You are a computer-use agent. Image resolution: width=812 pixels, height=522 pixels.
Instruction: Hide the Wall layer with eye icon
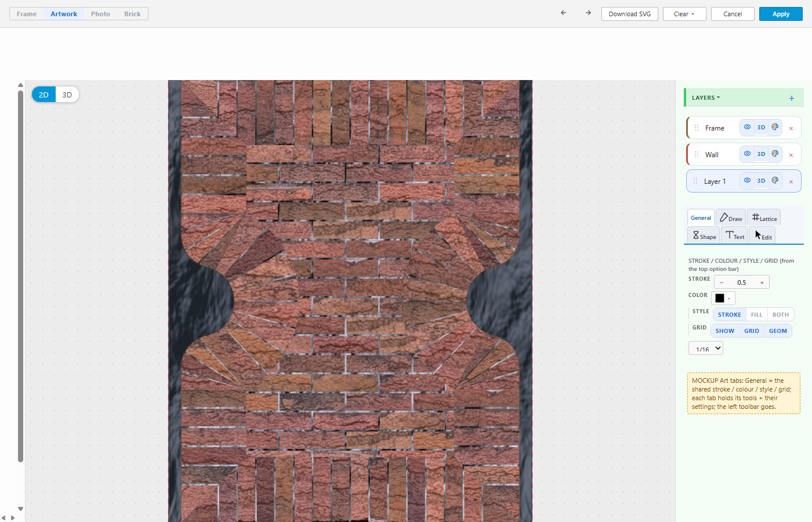click(x=747, y=154)
